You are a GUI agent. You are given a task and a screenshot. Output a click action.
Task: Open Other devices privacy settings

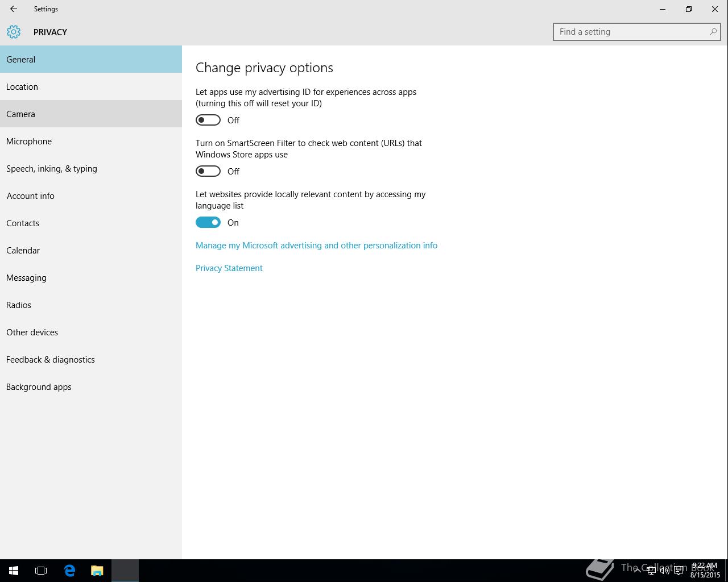(91, 332)
